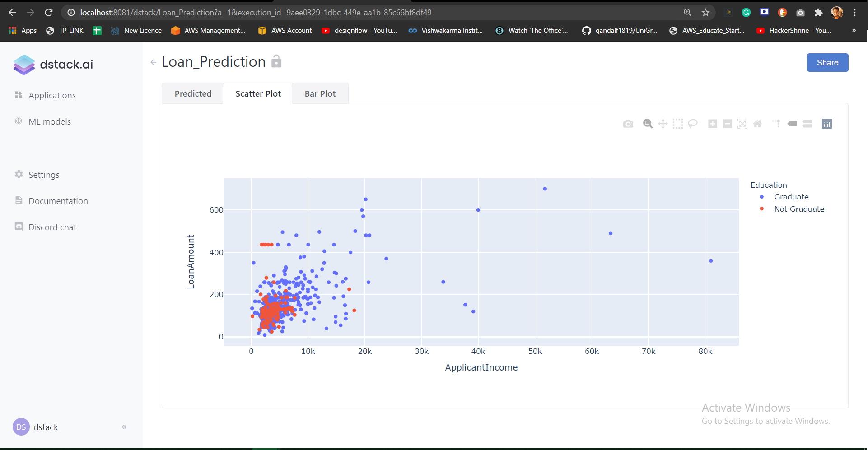Click the Loan_Prediction page title

pyautogui.click(x=214, y=62)
